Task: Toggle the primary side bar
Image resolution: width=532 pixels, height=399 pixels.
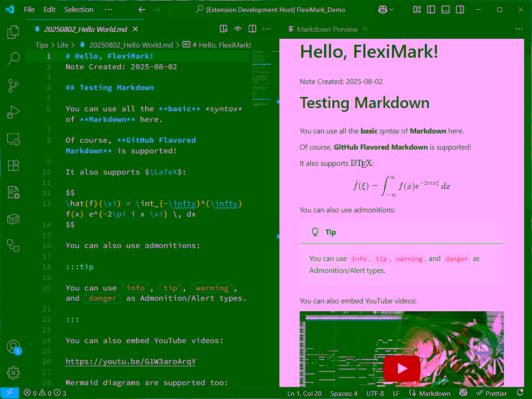Action: (x=431, y=10)
